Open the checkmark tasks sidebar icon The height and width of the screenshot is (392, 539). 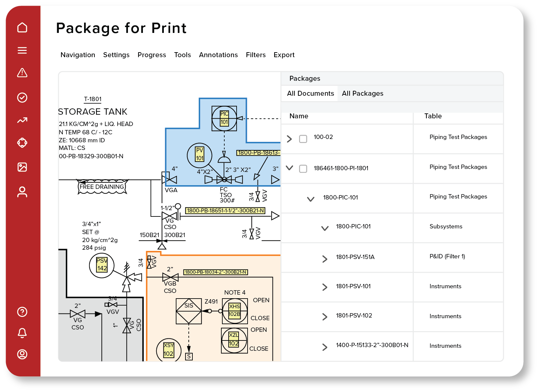(x=22, y=97)
